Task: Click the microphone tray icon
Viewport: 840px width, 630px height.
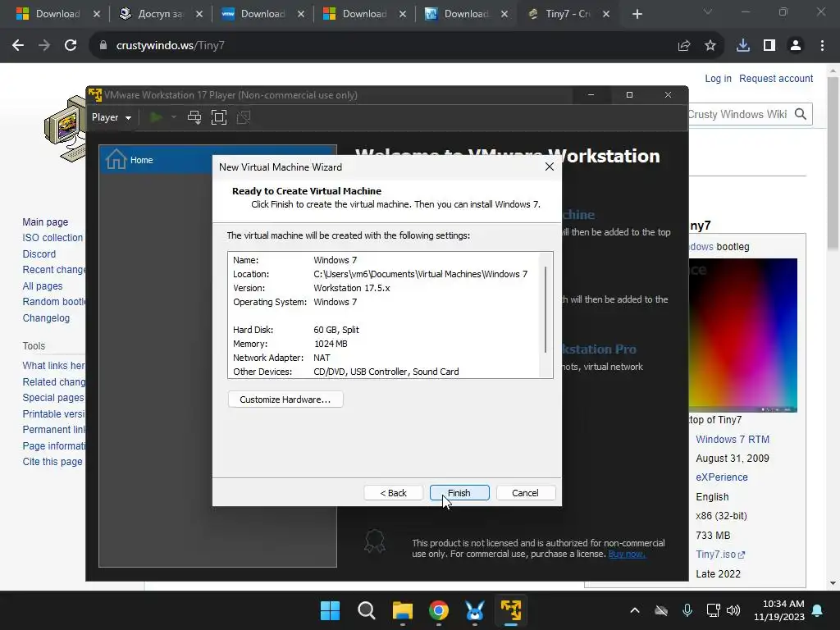Action: coord(687,610)
